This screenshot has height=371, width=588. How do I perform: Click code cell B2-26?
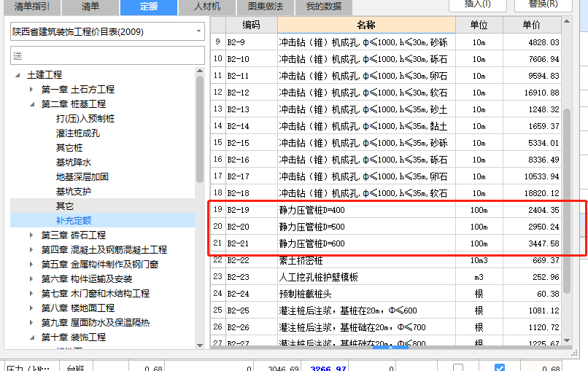coord(251,327)
